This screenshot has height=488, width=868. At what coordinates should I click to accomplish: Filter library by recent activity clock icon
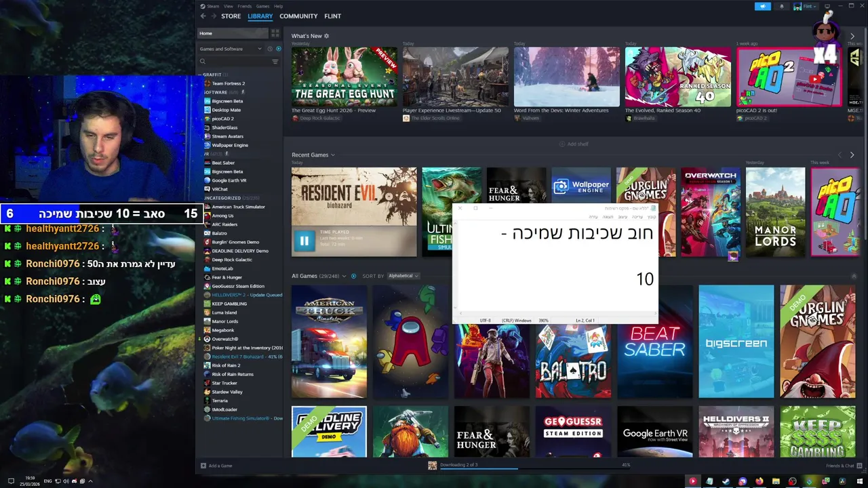click(x=270, y=49)
